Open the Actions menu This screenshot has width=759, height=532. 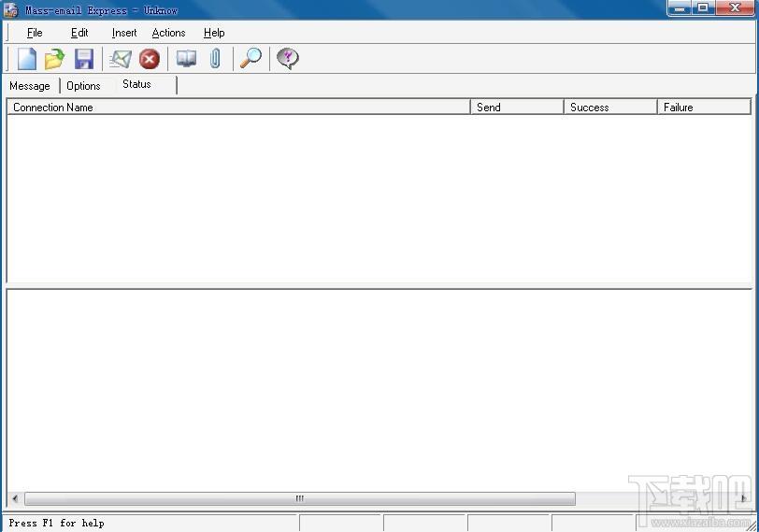click(x=168, y=33)
